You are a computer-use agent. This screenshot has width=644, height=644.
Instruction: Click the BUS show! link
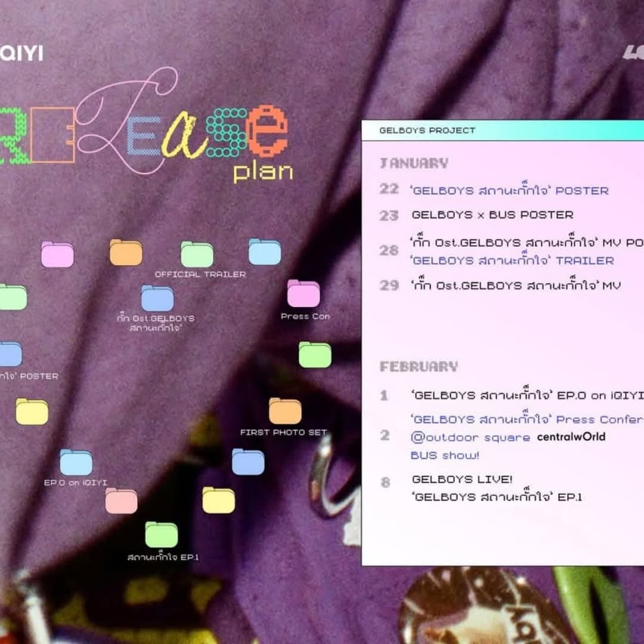(445, 456)
